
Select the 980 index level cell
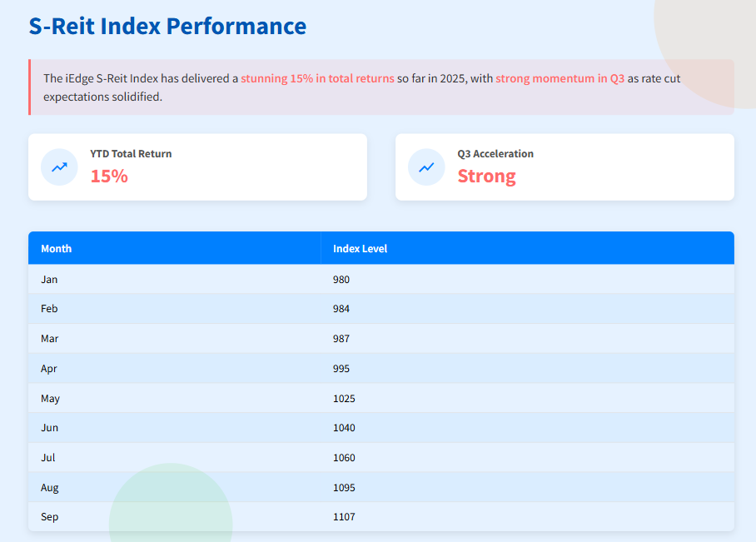point(528,279)
